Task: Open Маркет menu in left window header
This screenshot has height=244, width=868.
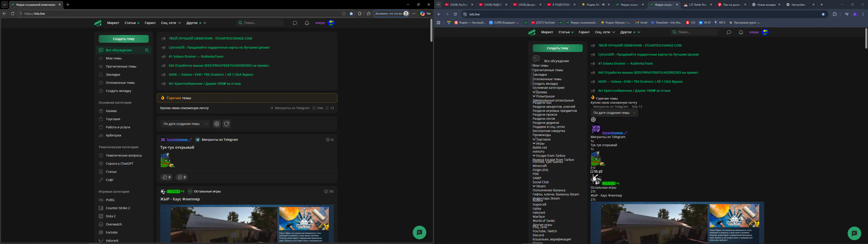Action: point(113,23)
